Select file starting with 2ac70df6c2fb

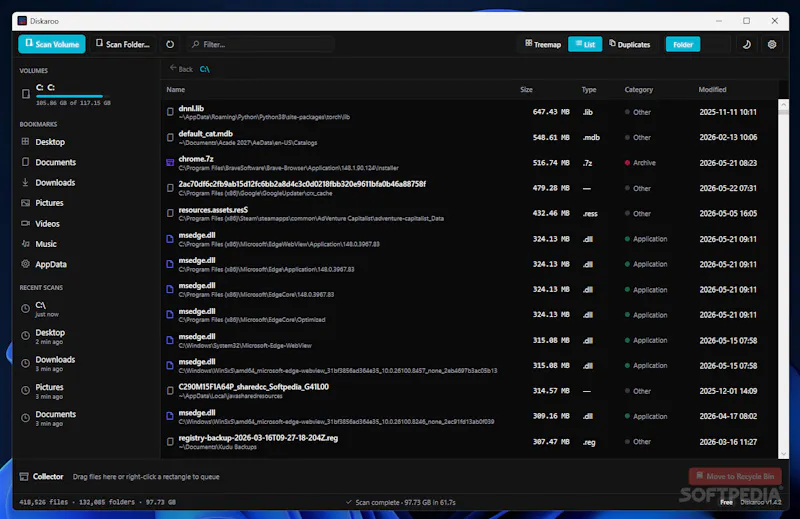coord(469,188)
